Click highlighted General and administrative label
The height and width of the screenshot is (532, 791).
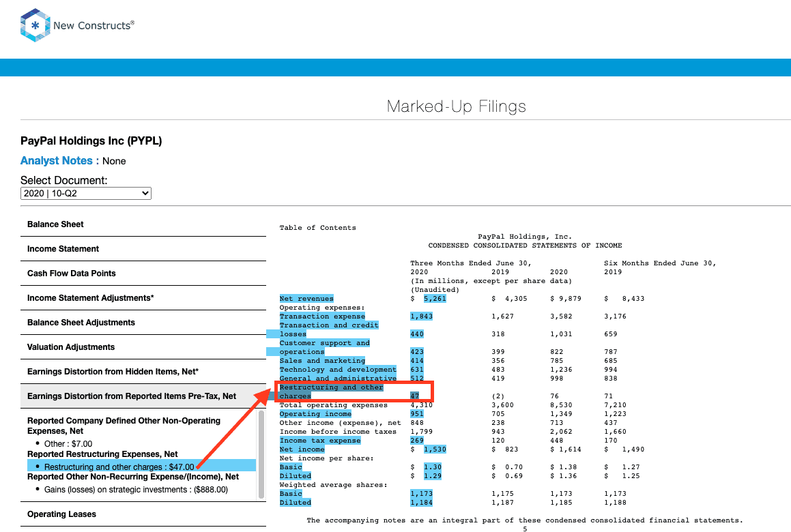338,379
